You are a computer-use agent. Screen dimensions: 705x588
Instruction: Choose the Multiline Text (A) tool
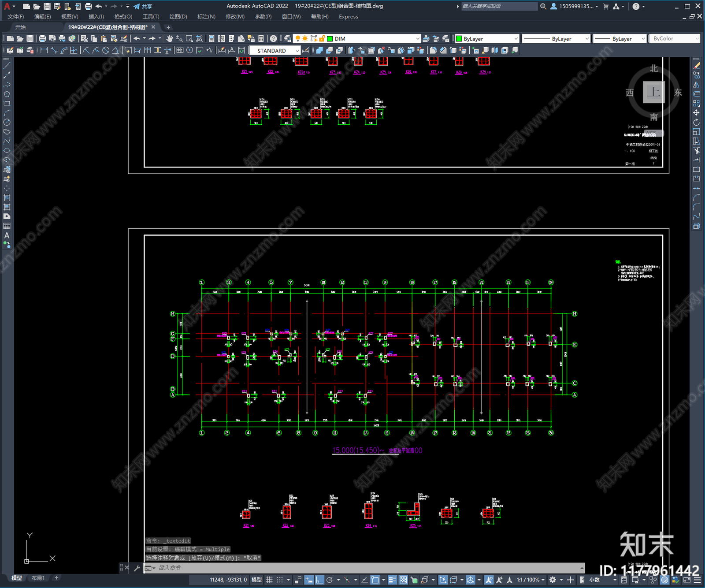(x=7, y=235)
